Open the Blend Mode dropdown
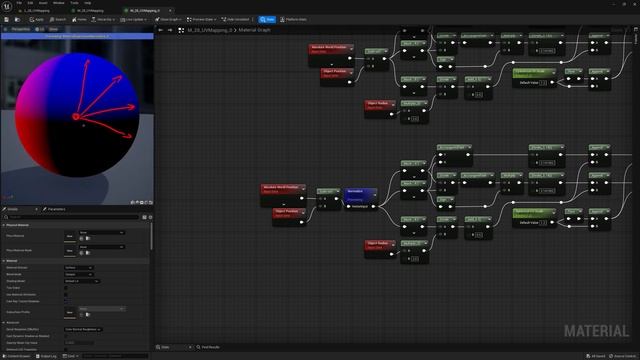Viewport: 640px width, 360px height. [78, 274]
